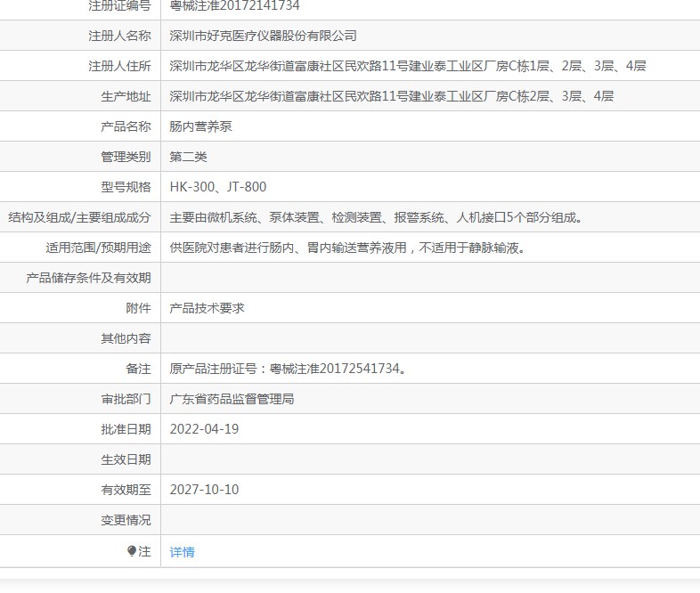Select the 生产地址 address ending C栋2层、3层、4层
700x593 pixels.
point(392,96)
